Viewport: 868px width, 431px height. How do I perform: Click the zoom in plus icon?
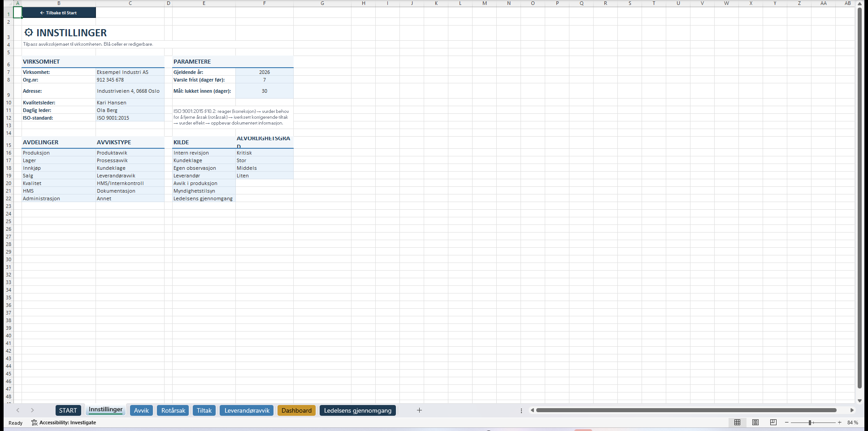[x=839, y=422]
